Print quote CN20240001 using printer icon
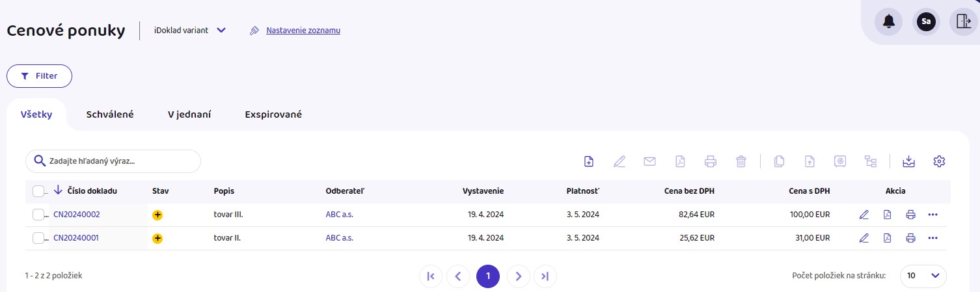The width and height of the screenshot is (980, 292). (910, 238)
